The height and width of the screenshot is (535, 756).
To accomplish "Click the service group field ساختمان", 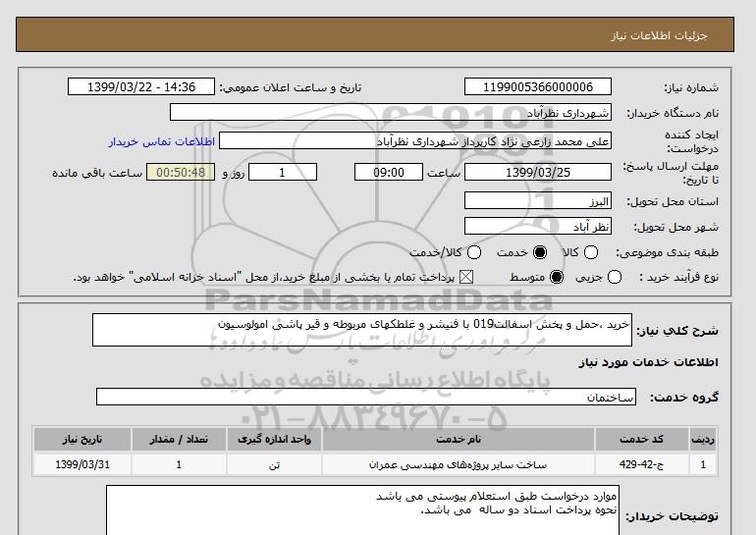I will tap(366, 397).
